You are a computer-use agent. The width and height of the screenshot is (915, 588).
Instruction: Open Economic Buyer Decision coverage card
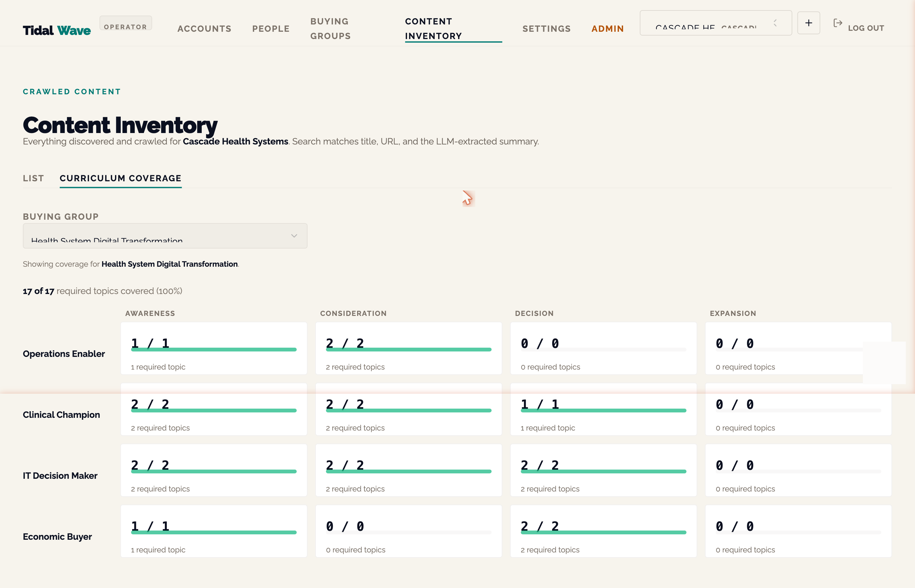pyautogui.click(x=603, y=531)
